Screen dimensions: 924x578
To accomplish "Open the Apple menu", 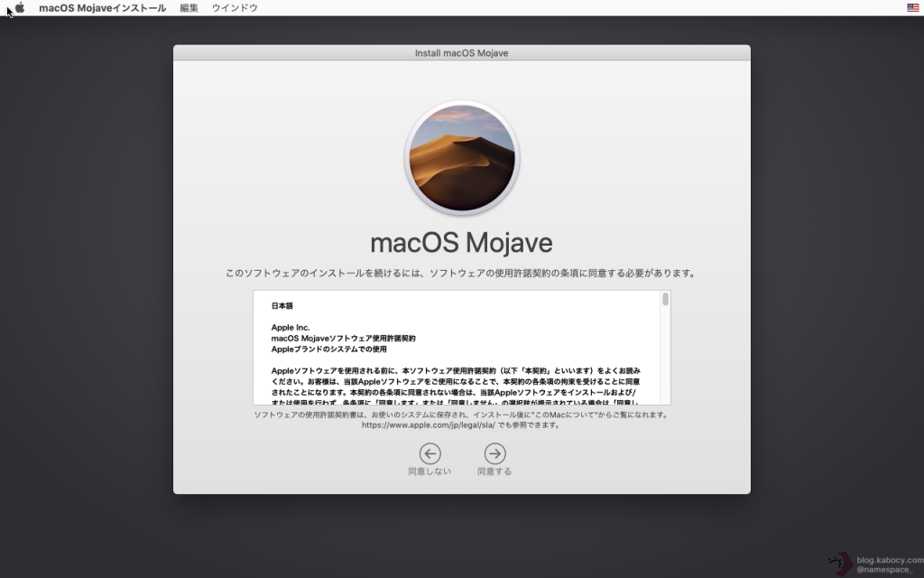I will 19,8.
